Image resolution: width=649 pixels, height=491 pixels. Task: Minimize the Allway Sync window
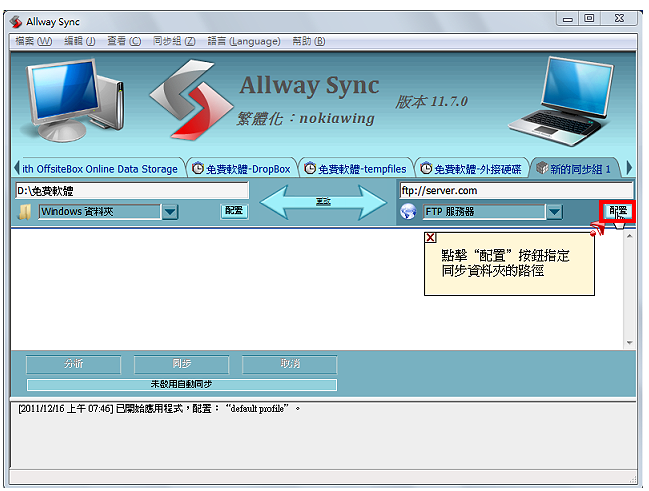coord(568,19)
